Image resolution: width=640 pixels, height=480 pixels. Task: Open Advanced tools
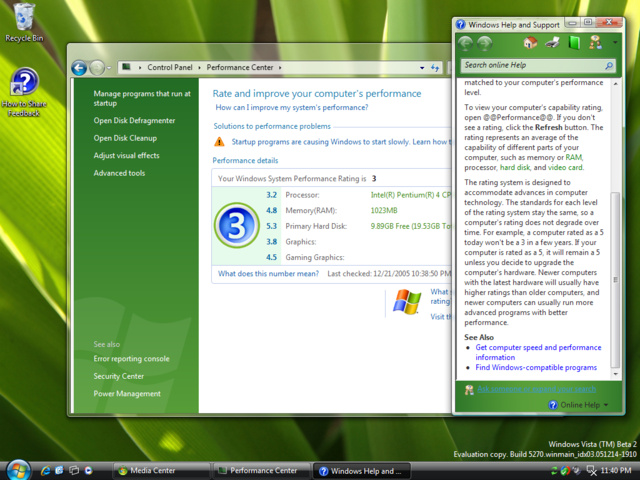click(x=119, y=173)
